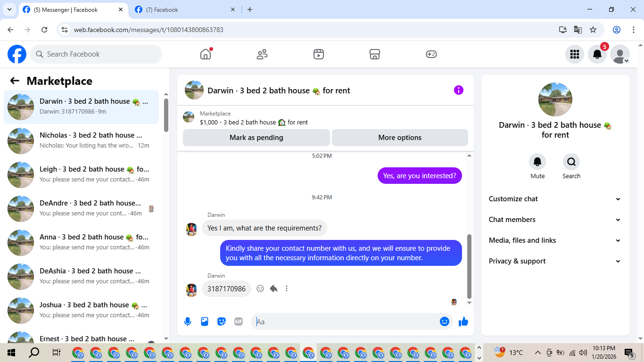Switch to the (7) Facebook browser tab

click(x=184, y=10)
